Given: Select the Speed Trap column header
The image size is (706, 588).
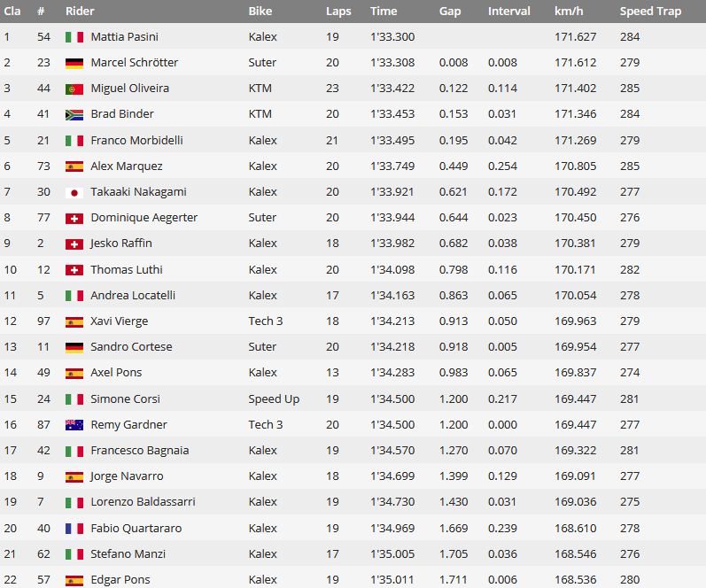Looking at the screenshot, I should (x=650, y=12).
